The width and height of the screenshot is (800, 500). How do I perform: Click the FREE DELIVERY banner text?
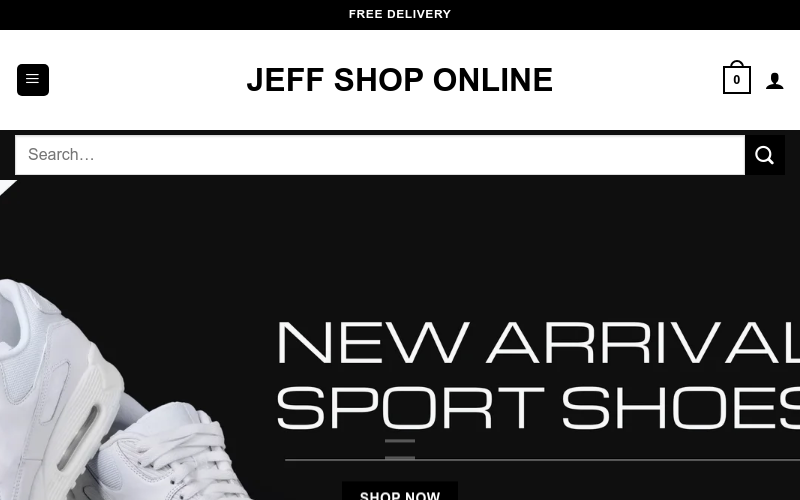coord(399,14)
